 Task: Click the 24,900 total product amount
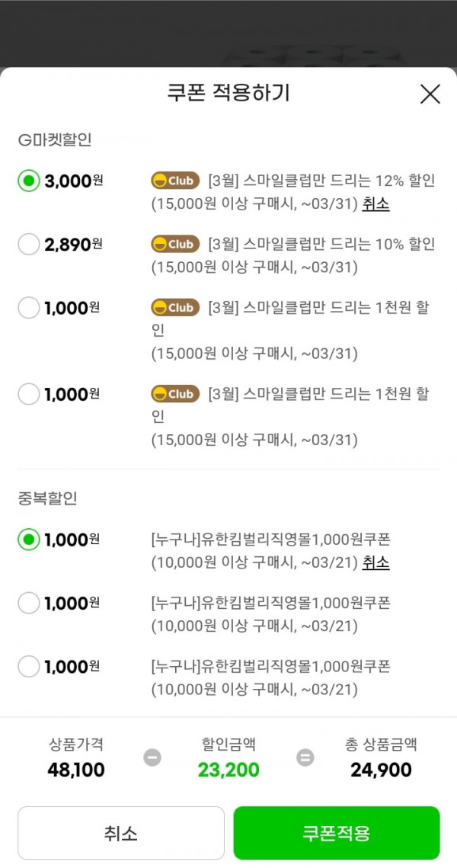pos(381,770)
